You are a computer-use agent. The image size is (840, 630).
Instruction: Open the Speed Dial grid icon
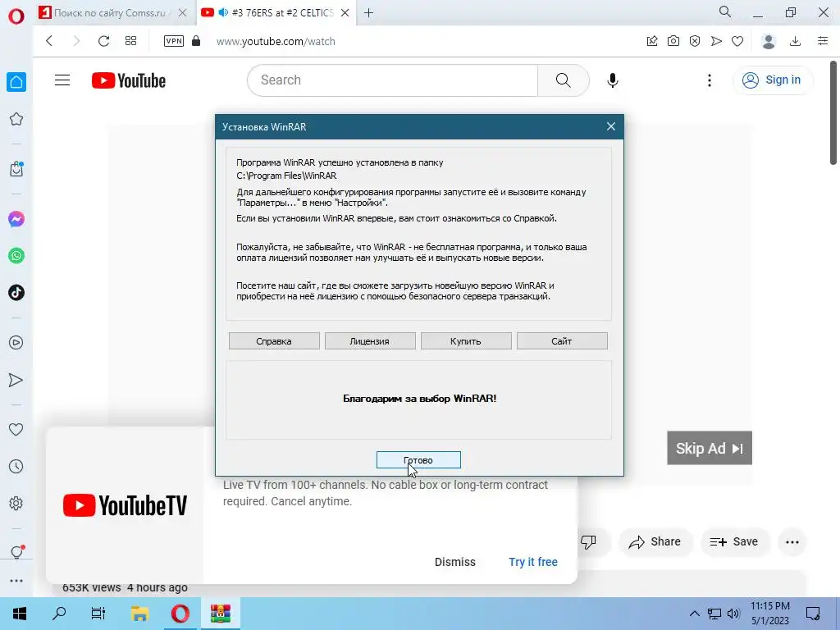coord(130,41)
